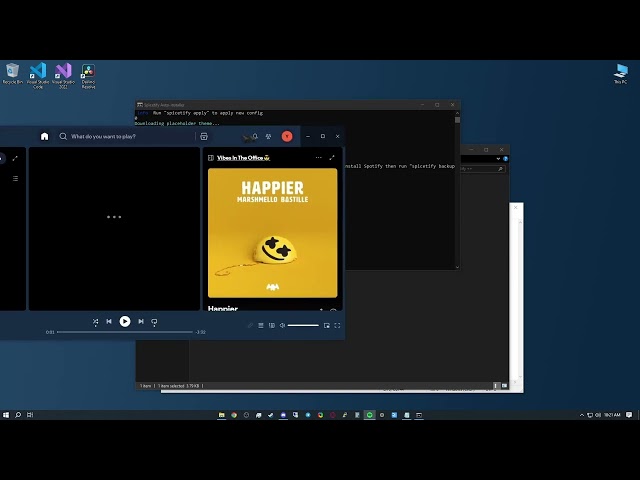Screen dimensions: 640x480
Task: Skip to next track
Action: point(141,322)
